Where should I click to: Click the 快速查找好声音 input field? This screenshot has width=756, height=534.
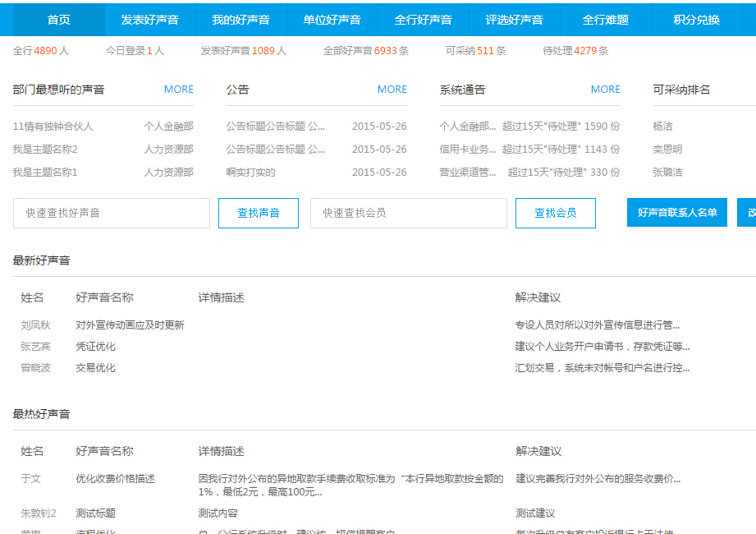pos(110,212)
